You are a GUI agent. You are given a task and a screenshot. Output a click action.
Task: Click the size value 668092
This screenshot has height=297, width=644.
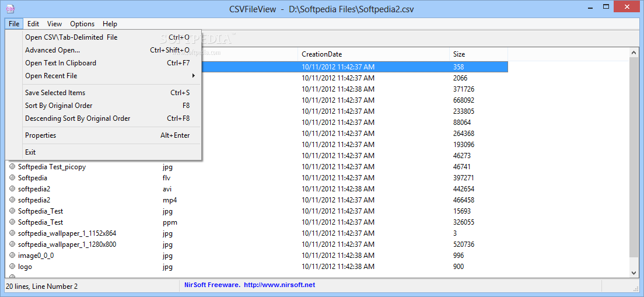[464, 100]
